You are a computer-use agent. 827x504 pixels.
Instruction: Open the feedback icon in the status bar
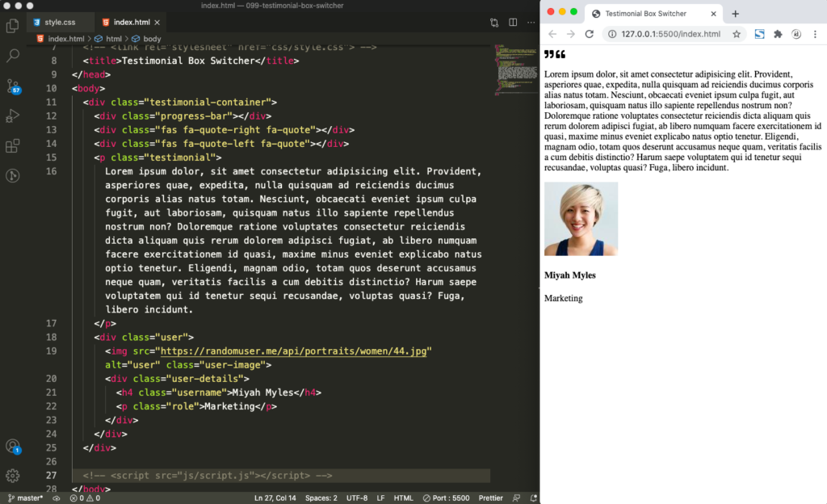click(516, 498)
